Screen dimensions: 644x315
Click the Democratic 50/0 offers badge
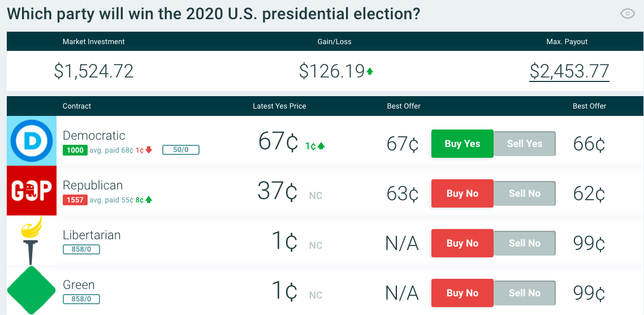180,150
